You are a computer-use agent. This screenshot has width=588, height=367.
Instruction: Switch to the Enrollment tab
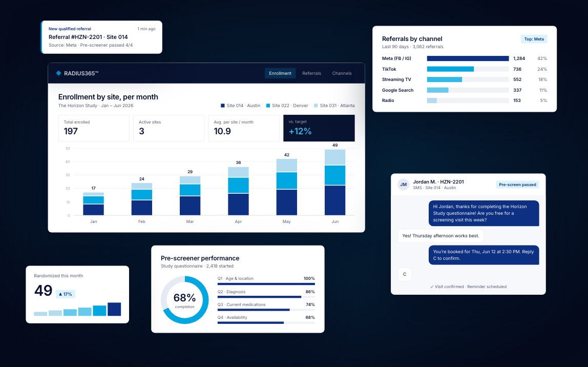[280, 73]
